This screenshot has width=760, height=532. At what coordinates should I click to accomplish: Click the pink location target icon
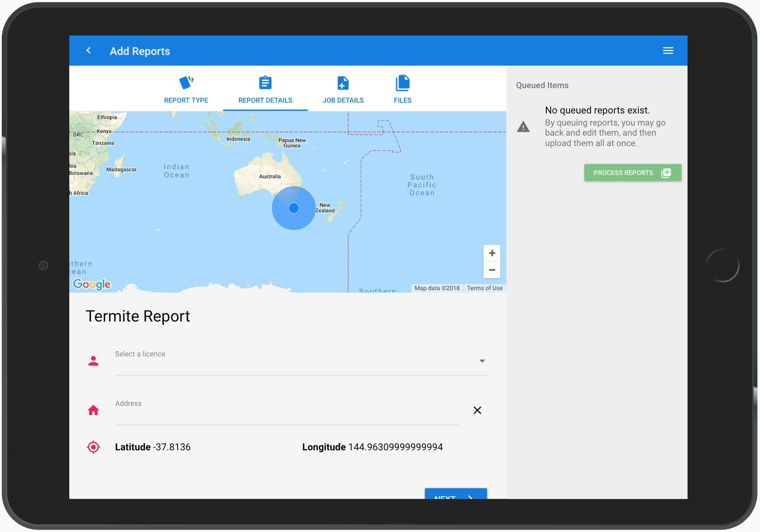93,447
